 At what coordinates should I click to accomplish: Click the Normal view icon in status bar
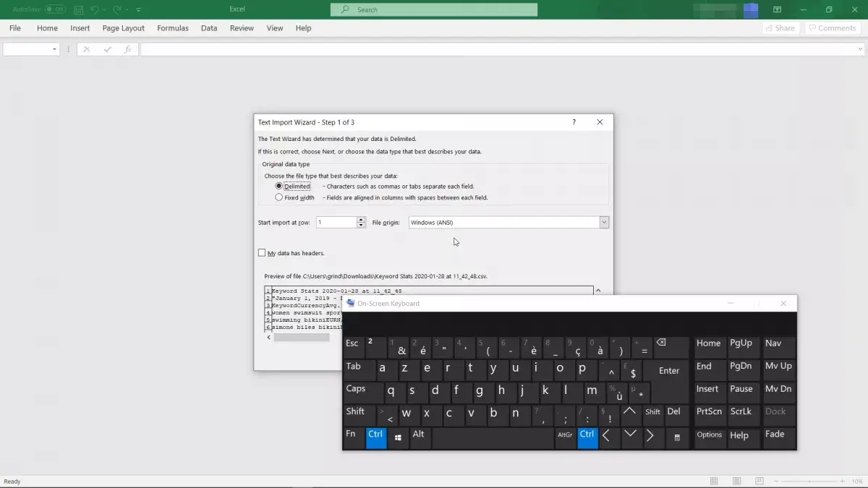(x=714, y=481)
